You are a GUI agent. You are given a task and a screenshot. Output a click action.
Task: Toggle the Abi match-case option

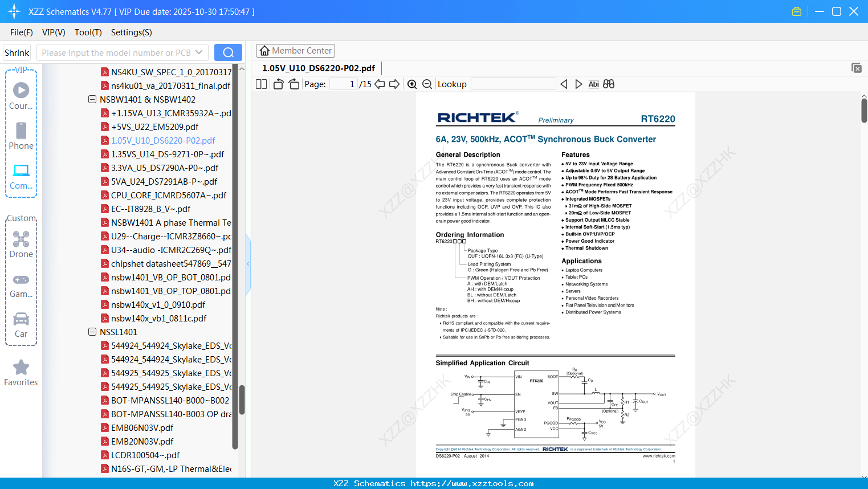pos(593,84)
